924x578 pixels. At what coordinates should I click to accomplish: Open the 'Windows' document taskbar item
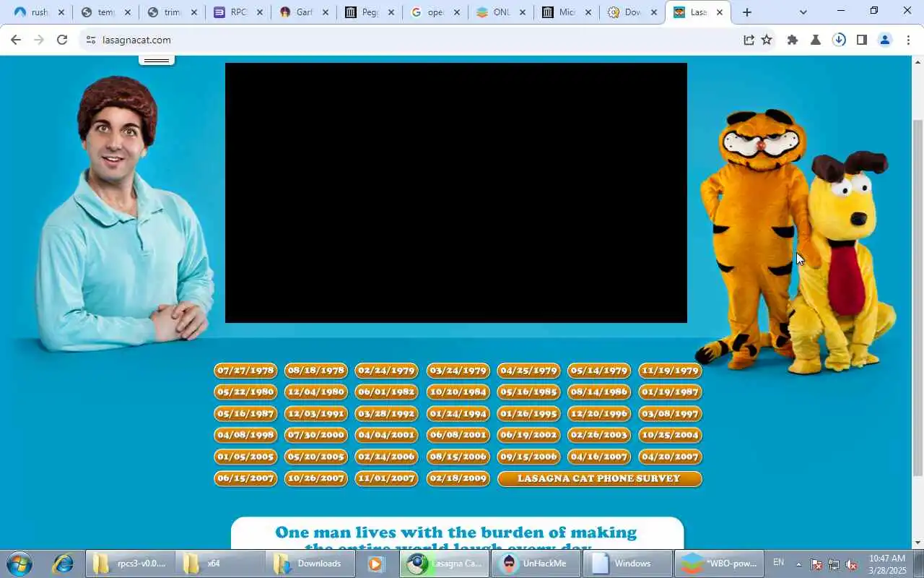point(627,564)
